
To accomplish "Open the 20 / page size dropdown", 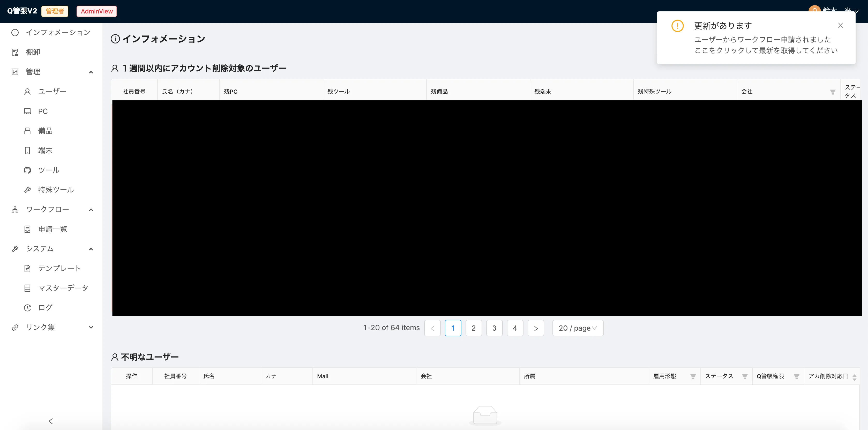I will pyautogui.click(x=578, y=328).
